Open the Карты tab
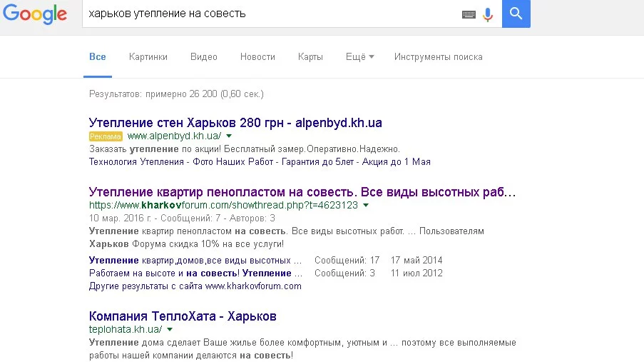Viewport: 644px width, 362px height. tap(310, 57)
